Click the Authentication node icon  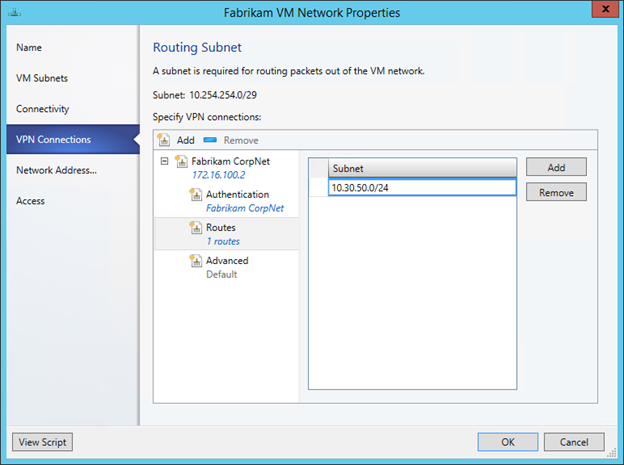(x=196, y=195)
